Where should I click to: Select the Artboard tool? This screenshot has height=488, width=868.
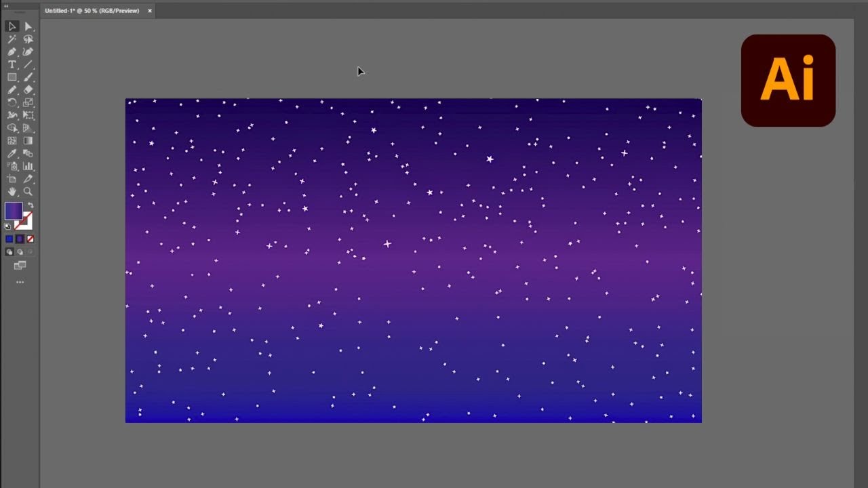(12, 179)
